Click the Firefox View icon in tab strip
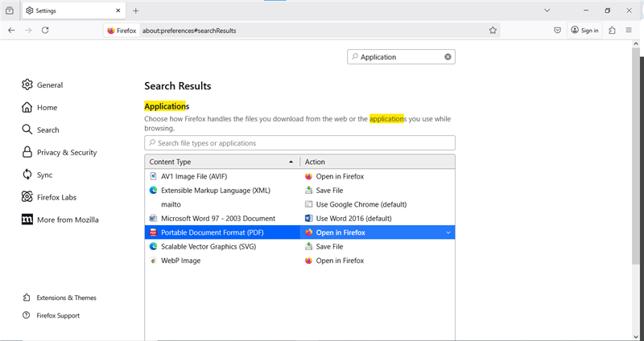 click(10, 10)
